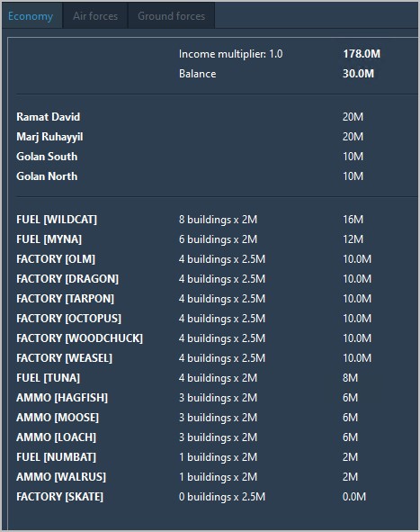Open the Ground forces tab

click(x=171, y=16)
